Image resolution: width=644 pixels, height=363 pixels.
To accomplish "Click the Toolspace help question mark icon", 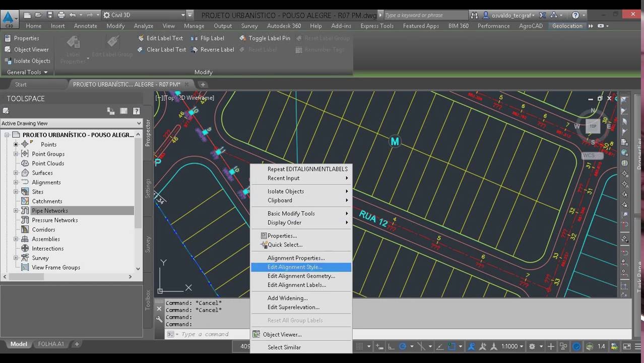I will (136, 111).
